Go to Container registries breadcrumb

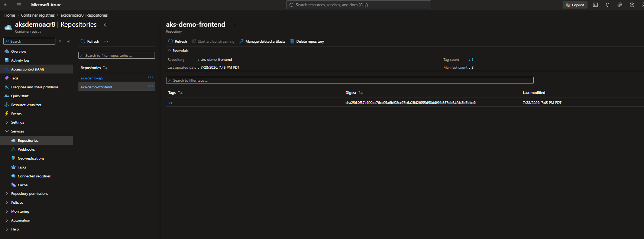coord(38,15)
